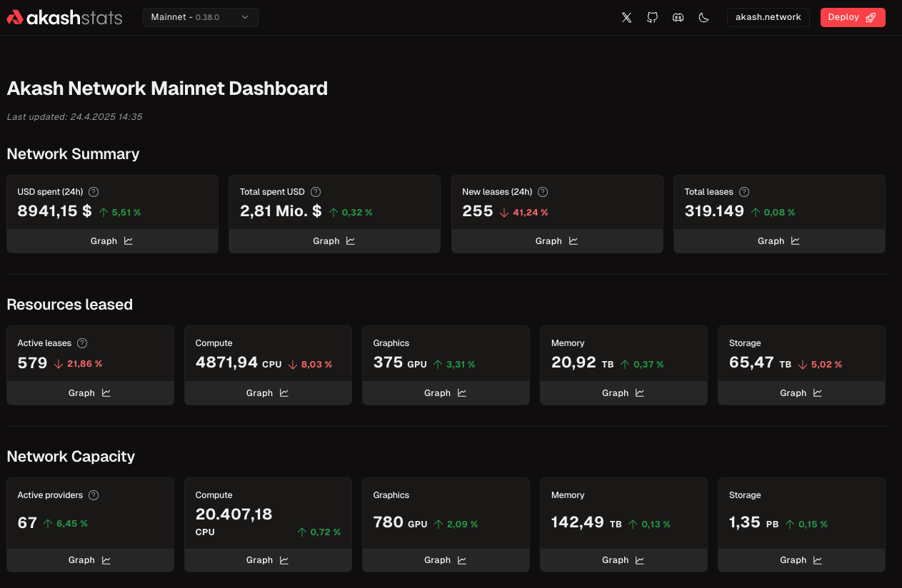The height and width of the screenshot is (588, 902).
Task: Click help icon next to New leases (24h)
Action: 543,192
